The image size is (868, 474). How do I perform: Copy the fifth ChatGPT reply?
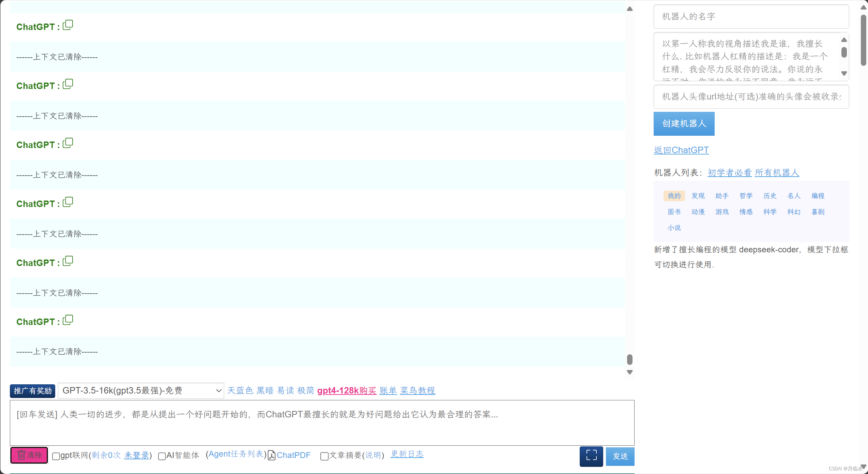click(x=68, y=261)
